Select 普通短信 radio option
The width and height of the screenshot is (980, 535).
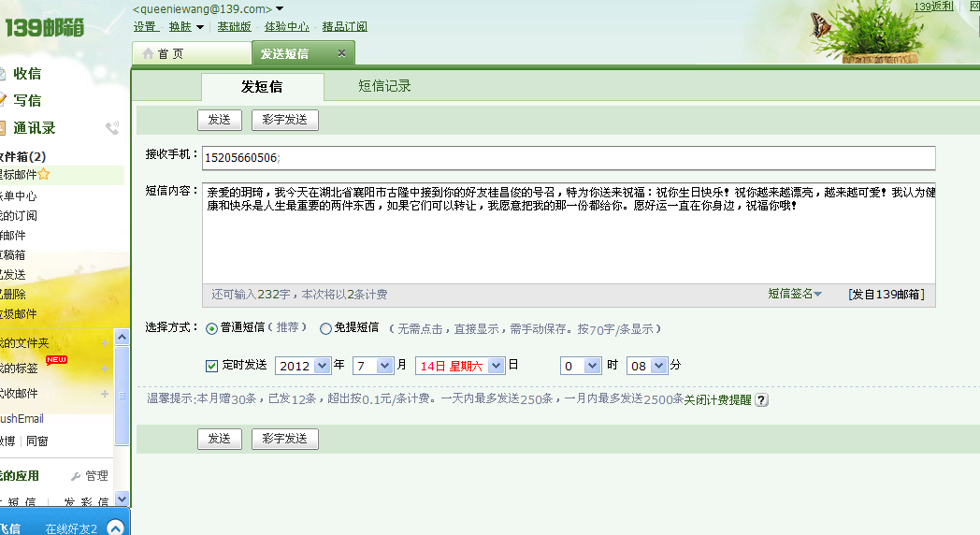pyautogui.click(x=212, y=328)
